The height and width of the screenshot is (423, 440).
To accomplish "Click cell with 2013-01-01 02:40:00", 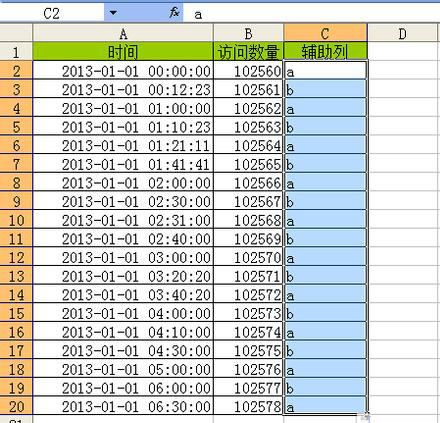I will pyautogui.click(x=123, y=238).
